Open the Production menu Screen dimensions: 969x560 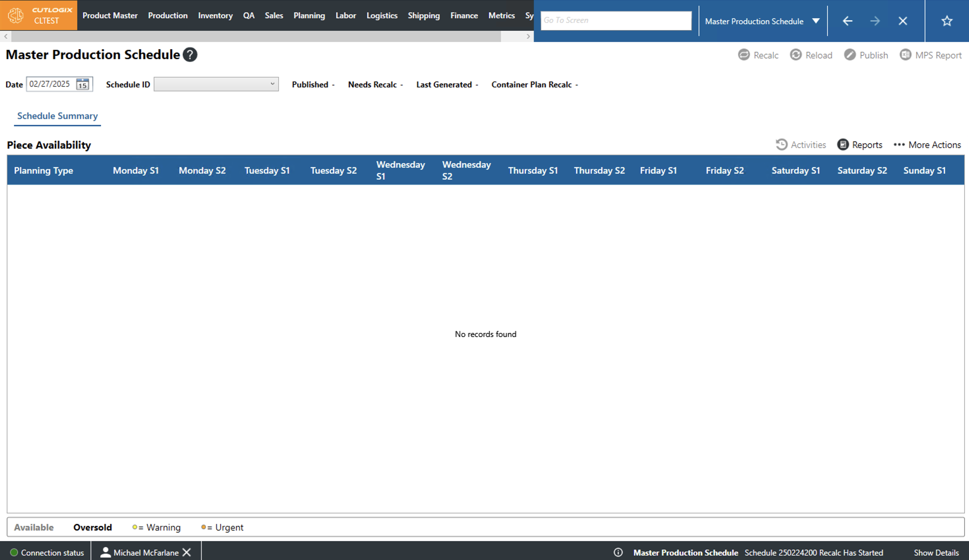click(168, 15)
